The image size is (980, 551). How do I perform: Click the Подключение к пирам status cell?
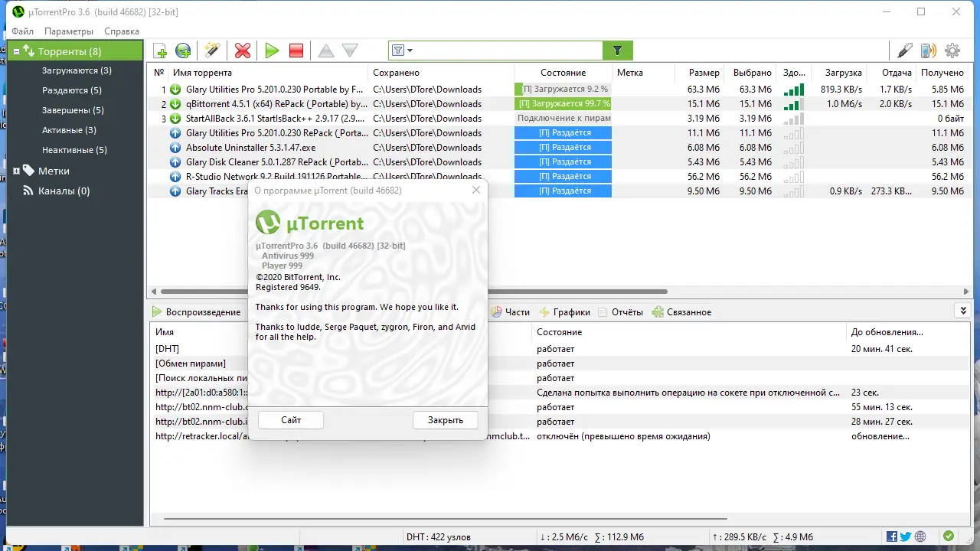pos(563,119)
